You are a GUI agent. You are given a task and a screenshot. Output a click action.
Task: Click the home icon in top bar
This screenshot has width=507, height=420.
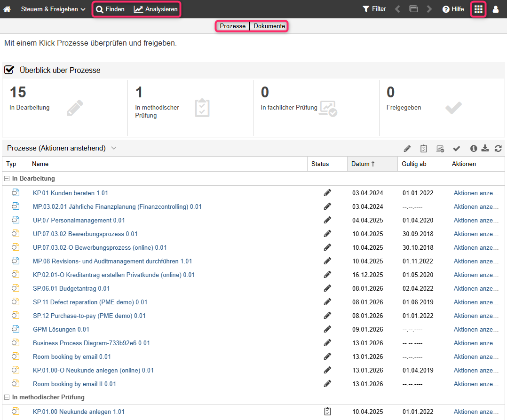pos(7,9)
